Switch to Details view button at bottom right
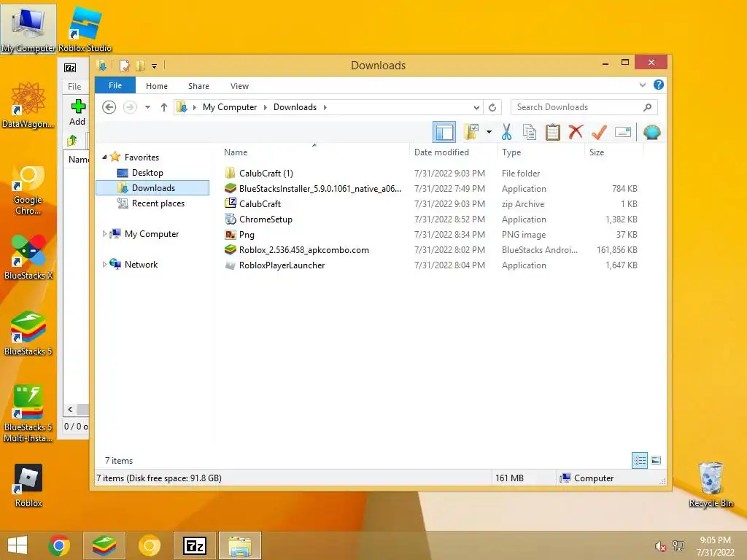The height and width of the screenshot is (560, 747). pyautogui.click(x=640, y=461)
